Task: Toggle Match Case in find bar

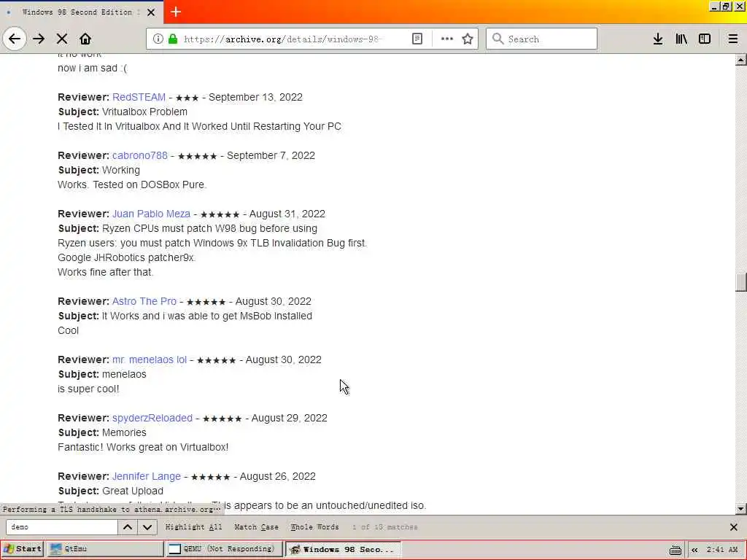Action: (256, 527)
